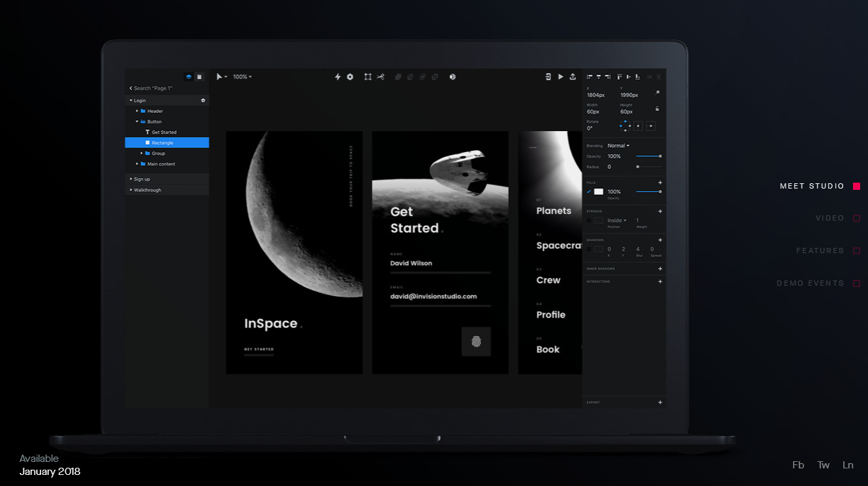Viewport: 868px width, 486px height.
Task: Collapse the Button folder arrow
Action: [137, 121]
